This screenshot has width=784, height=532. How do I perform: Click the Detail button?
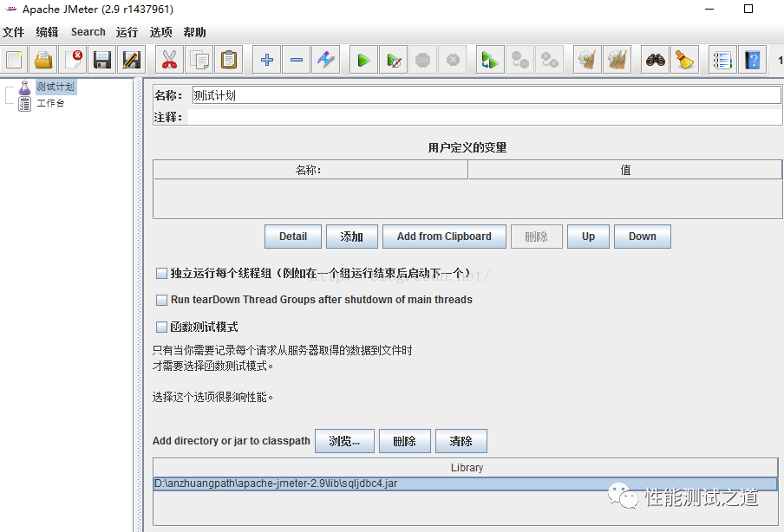pos(293,237)
